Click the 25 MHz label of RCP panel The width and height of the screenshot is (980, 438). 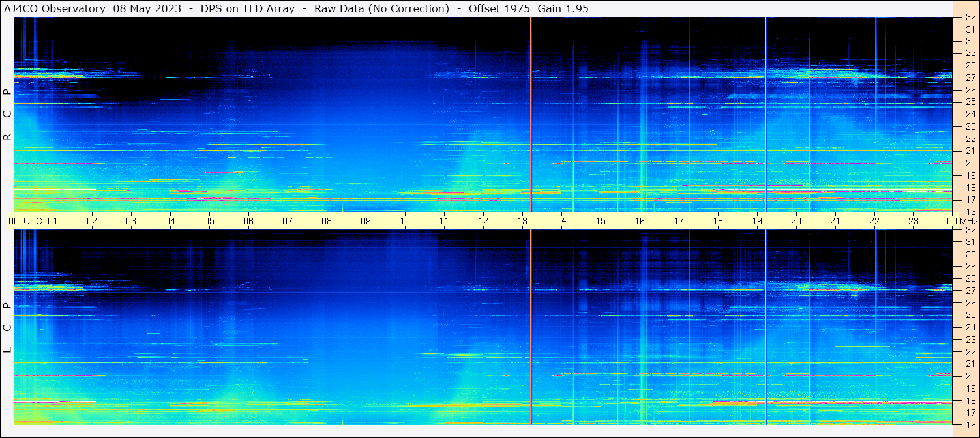pos(970,102)
